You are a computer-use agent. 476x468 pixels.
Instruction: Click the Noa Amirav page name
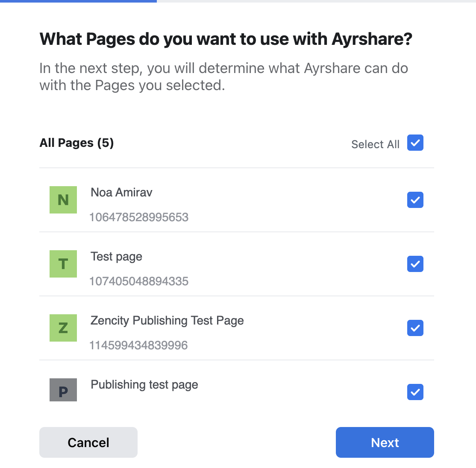pos(121,193)
